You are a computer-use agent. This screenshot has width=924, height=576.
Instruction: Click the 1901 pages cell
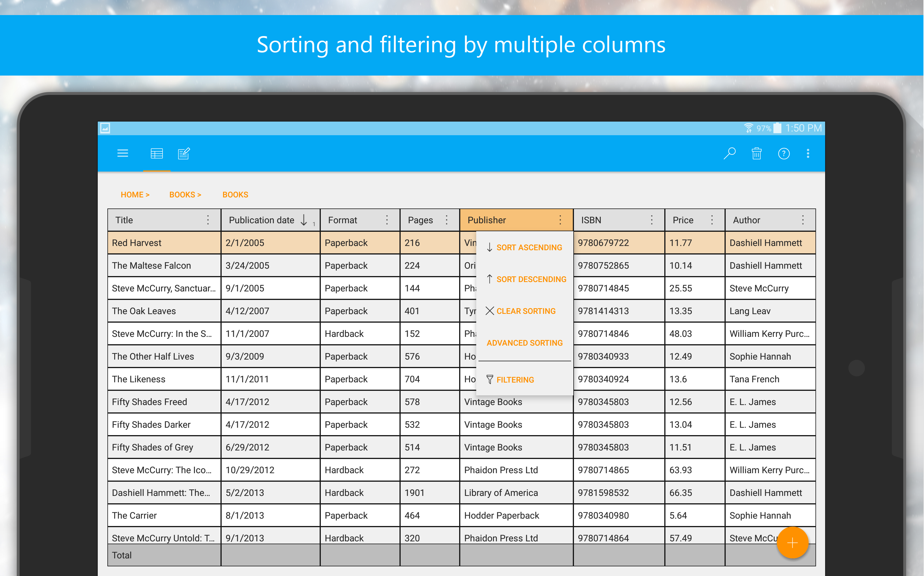[x=429, y=492]
